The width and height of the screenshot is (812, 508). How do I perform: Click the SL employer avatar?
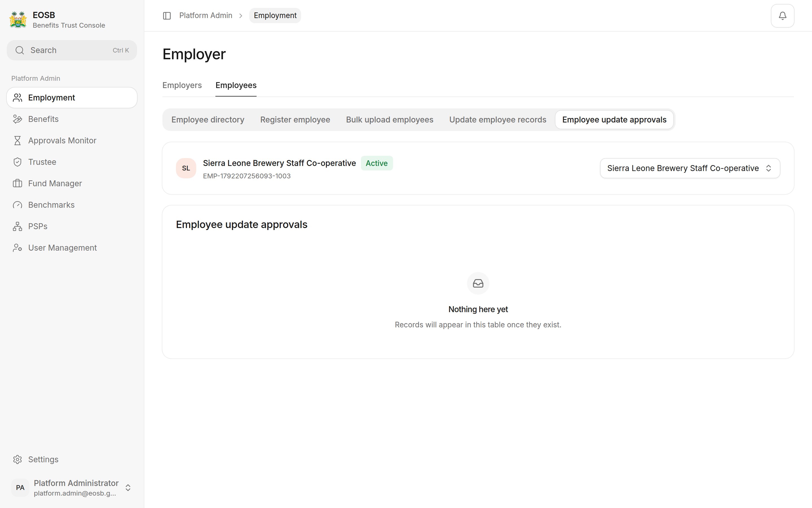[186, 168]
